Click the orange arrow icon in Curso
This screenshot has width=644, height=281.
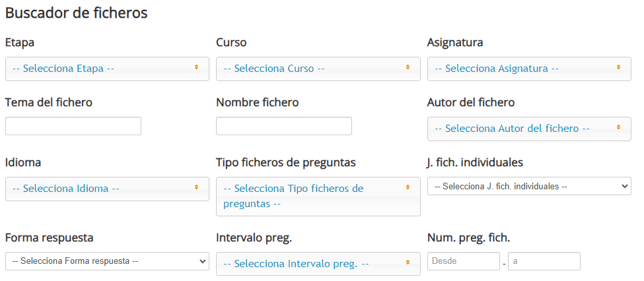tap(408, 67)
